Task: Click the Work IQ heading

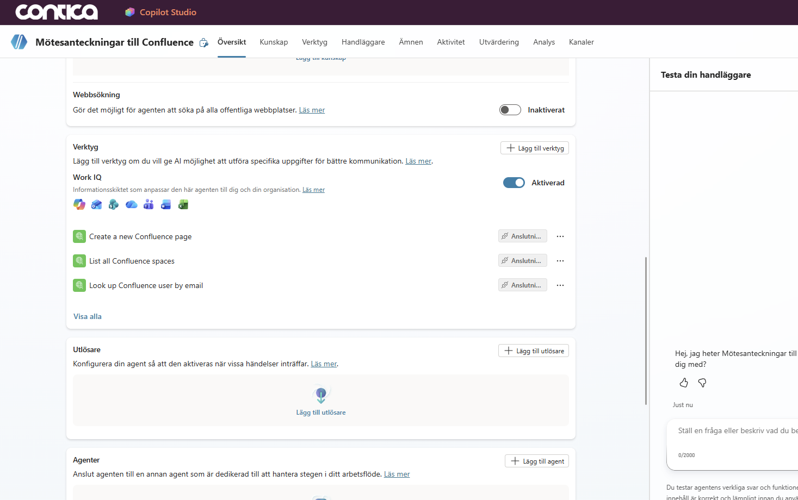Action: [87, 177]
